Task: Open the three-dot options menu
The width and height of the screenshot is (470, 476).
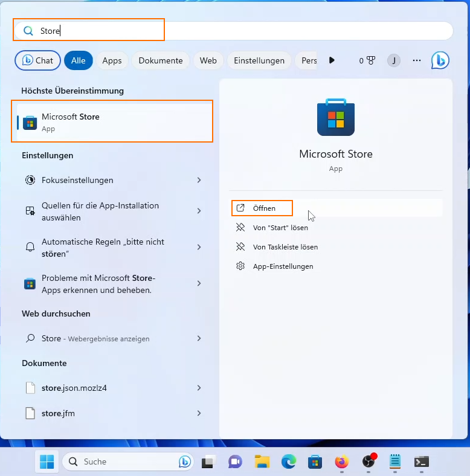Action: [x=417, y=60]
